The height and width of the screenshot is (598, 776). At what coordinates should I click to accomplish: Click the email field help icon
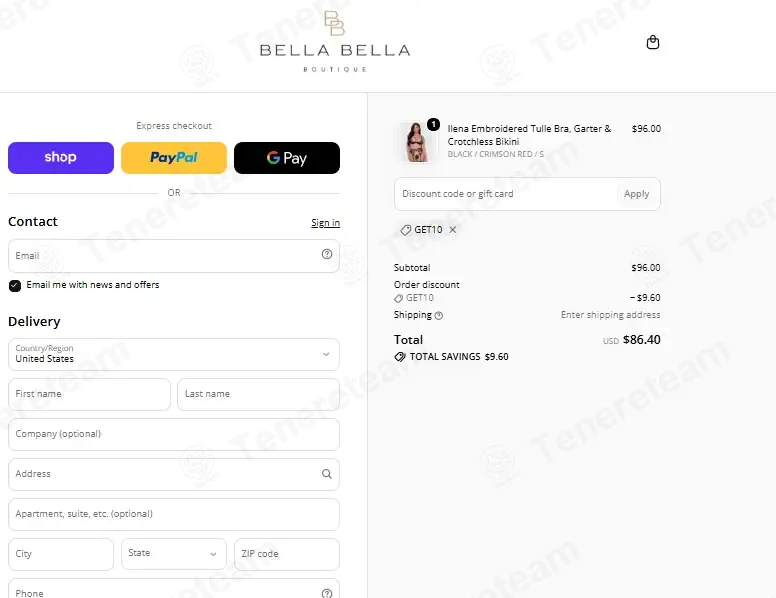[x=327, y=254]
